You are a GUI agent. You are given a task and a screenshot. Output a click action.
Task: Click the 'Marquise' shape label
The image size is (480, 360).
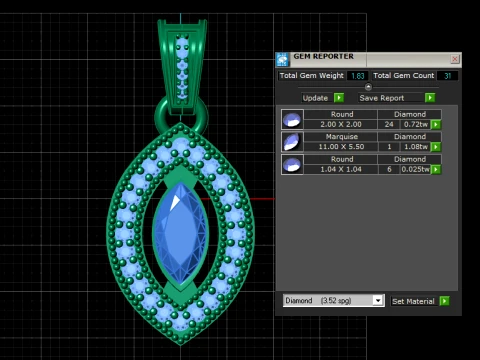tap(342, 137)
